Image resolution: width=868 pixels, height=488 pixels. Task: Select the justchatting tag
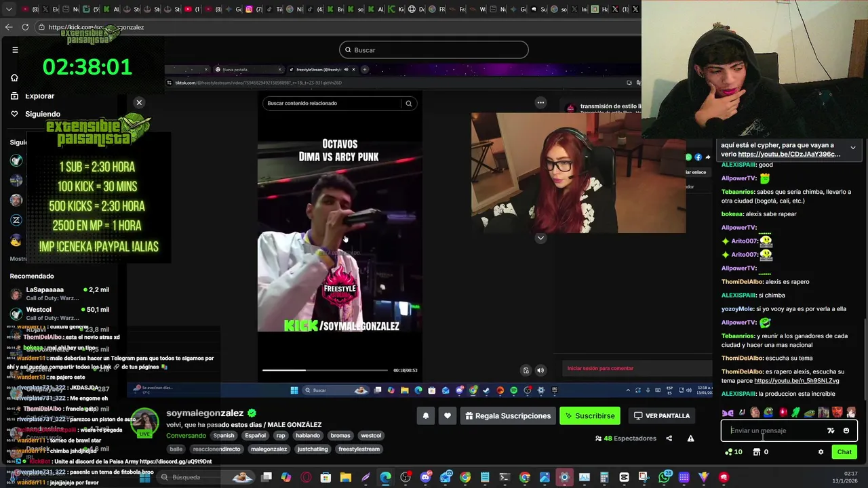coord(313,449)
